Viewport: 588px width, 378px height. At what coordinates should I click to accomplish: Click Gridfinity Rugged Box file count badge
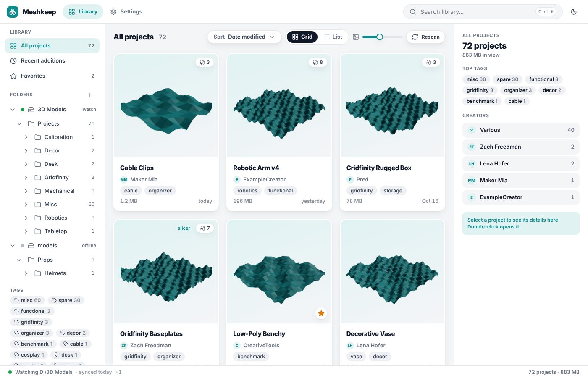coord(431,62)
